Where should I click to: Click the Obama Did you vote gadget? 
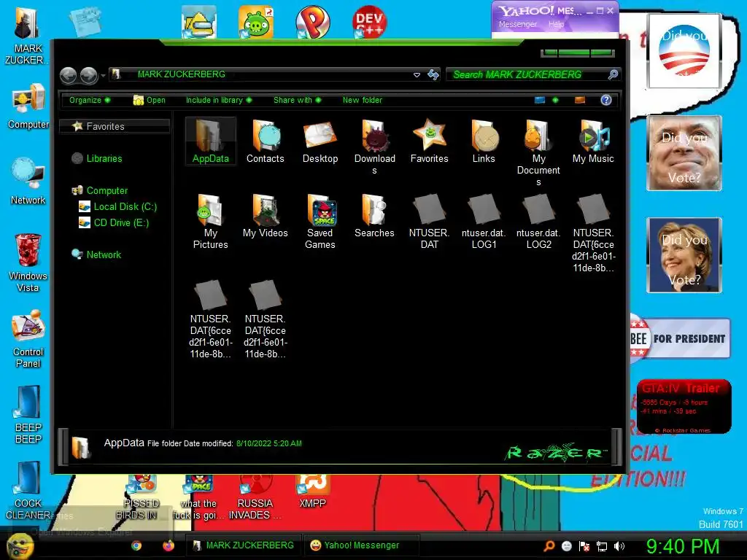(x=684, y=50)
